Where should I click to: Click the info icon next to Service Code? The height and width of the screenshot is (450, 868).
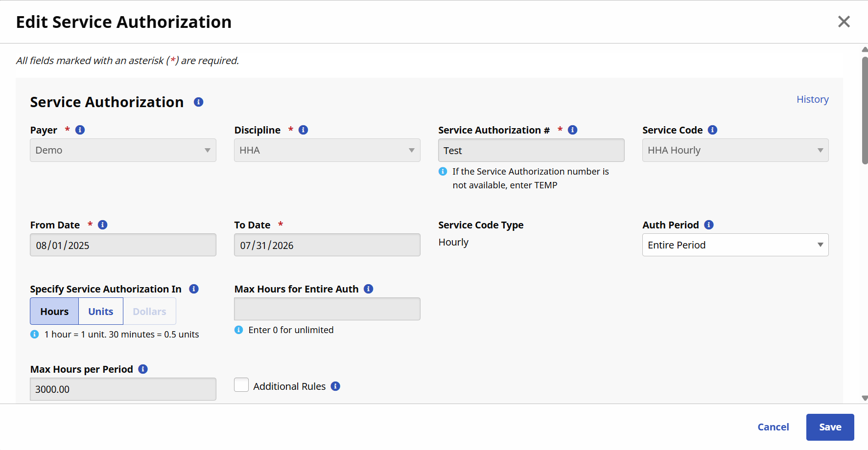[x=712, y=130]
